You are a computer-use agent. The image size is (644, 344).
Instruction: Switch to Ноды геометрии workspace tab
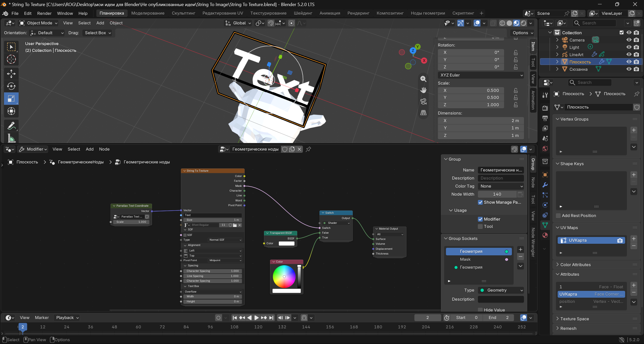tap(428, 13)
